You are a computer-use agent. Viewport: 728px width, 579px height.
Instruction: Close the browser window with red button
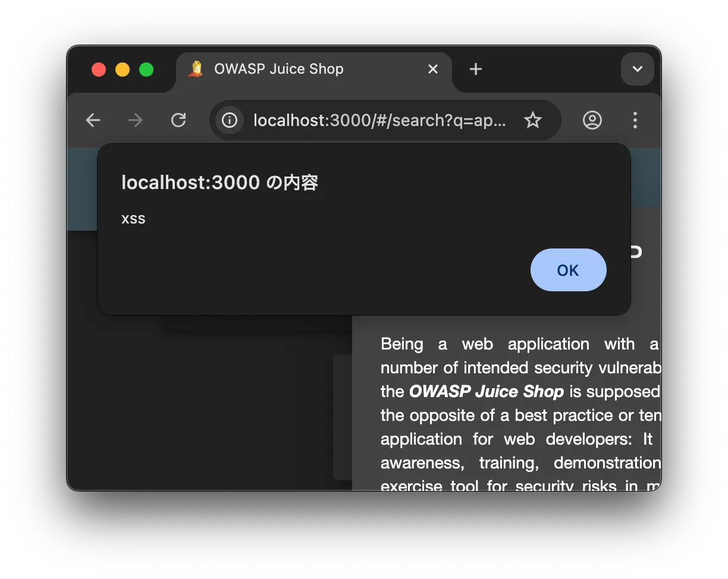(x=99, y=70)
